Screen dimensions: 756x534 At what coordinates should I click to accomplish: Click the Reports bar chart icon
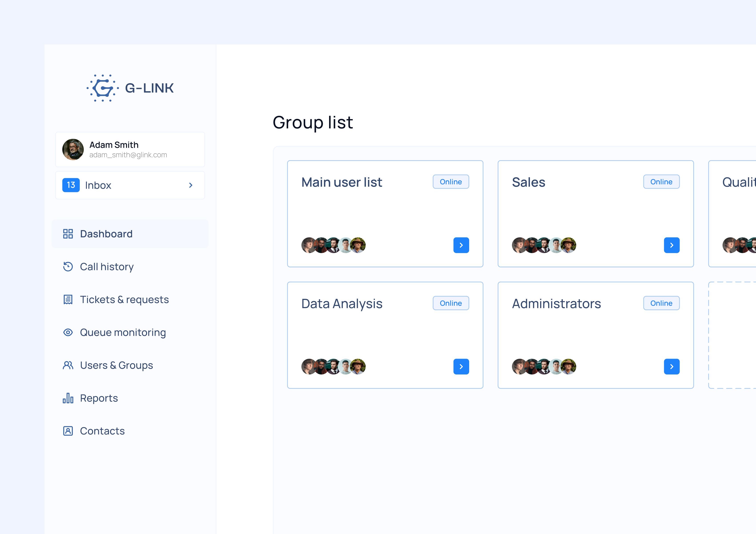(68, 398)
